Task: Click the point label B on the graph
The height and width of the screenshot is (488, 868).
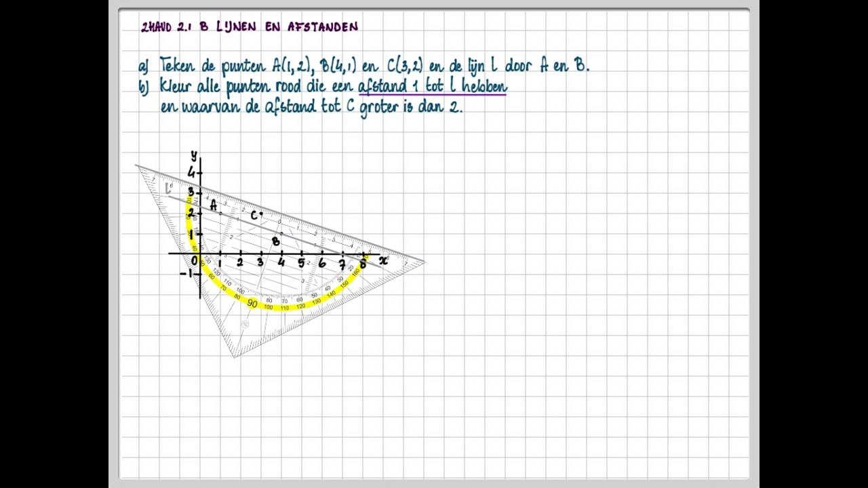Action: (275, 241)
